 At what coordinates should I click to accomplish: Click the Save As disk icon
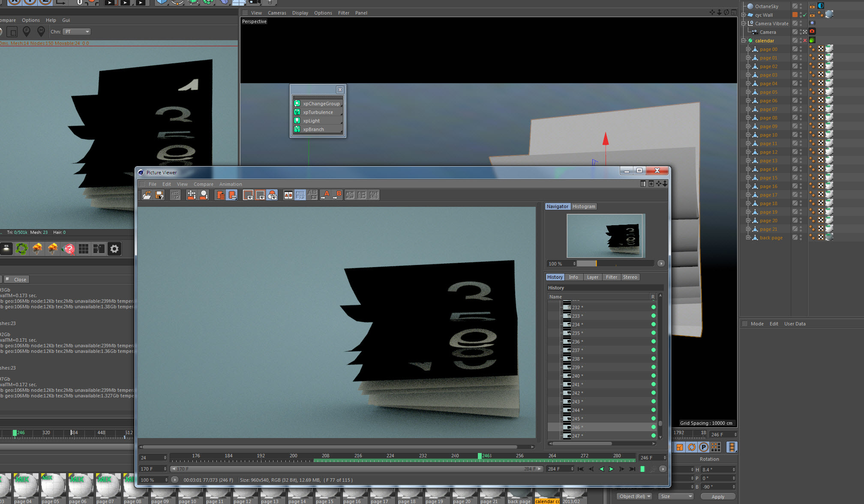(159, 195)
